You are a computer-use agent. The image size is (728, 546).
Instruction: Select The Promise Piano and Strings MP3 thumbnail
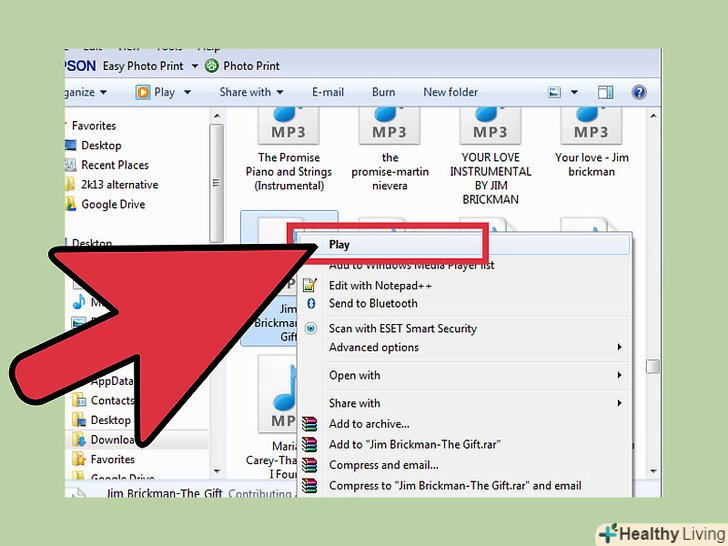[288, 126]
